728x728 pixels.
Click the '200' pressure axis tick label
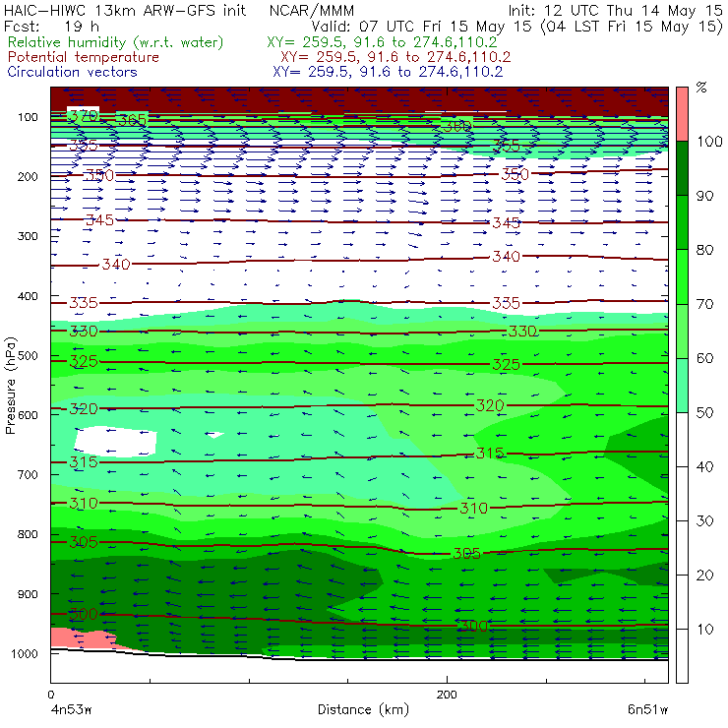[28, 176]
